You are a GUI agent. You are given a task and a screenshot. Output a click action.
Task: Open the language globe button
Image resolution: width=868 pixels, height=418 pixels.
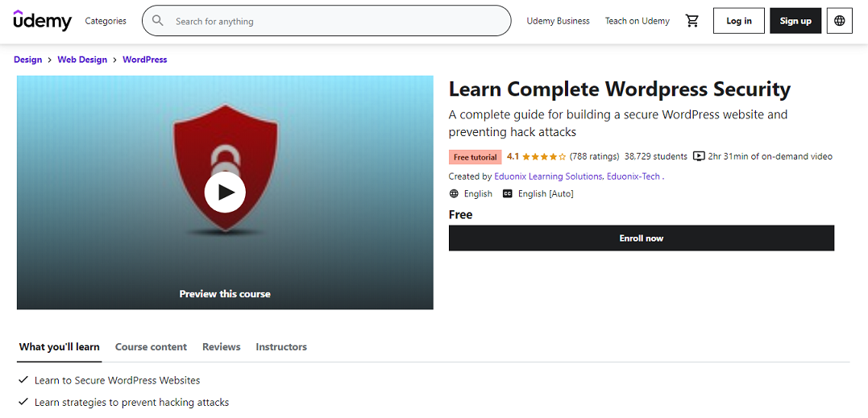pos(839,21)
